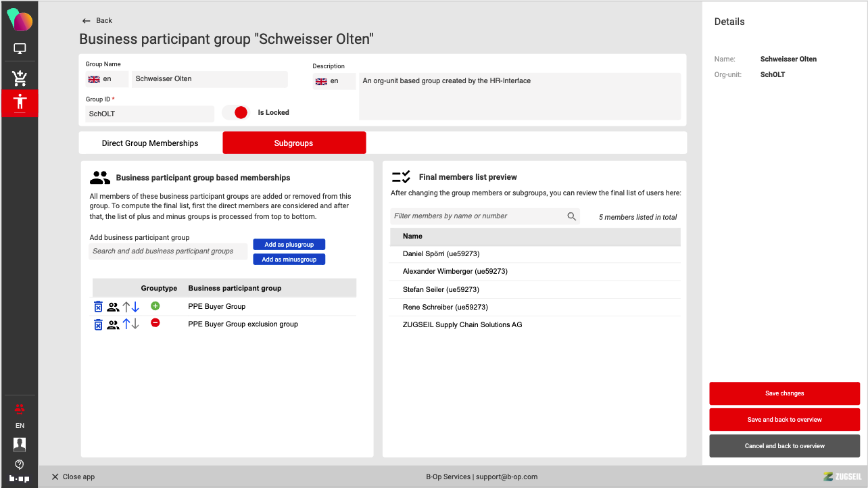This screenshot has height=488, width=868.
Task: Open the shopping cart sidebar icon
Action: pos(20,78)
